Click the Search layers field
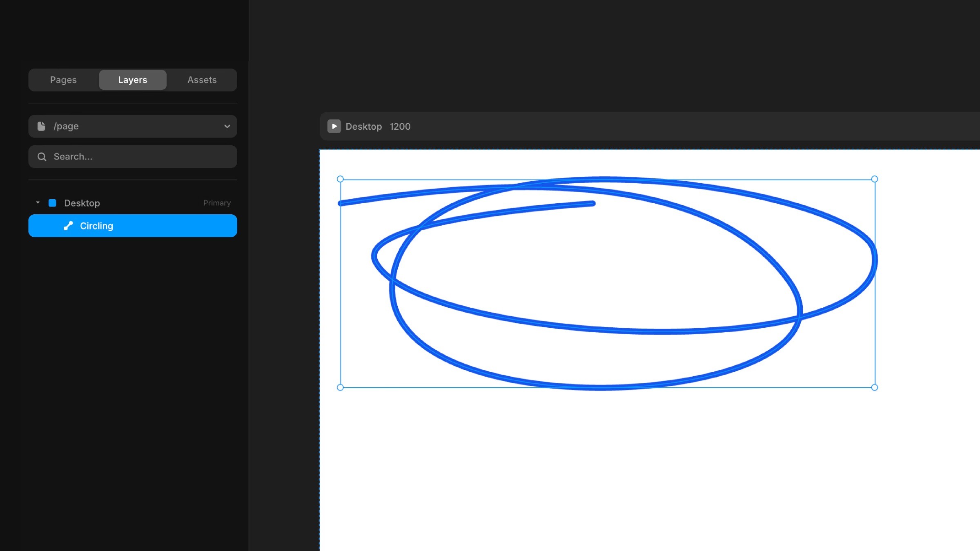 click(133, 157)
